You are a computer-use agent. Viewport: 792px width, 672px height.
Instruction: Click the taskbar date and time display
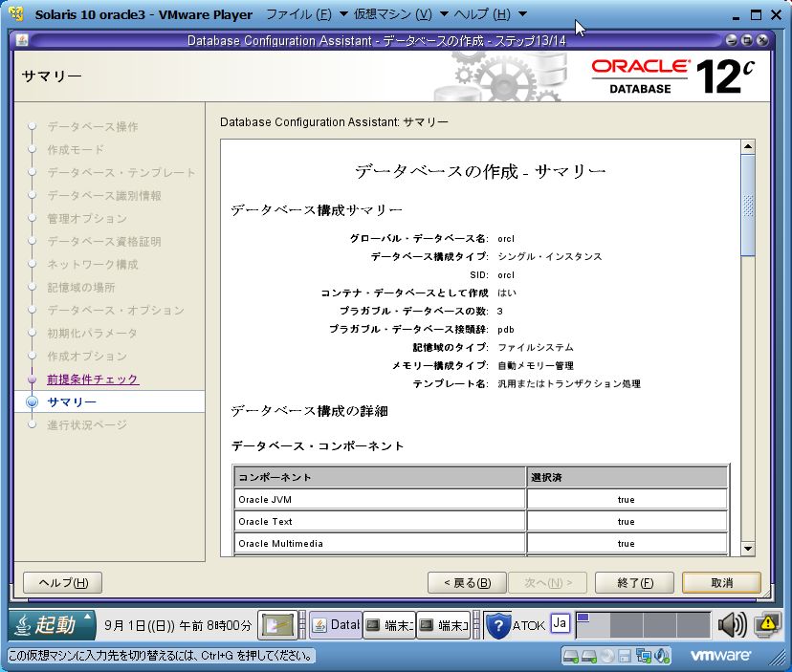click(178, 625)
